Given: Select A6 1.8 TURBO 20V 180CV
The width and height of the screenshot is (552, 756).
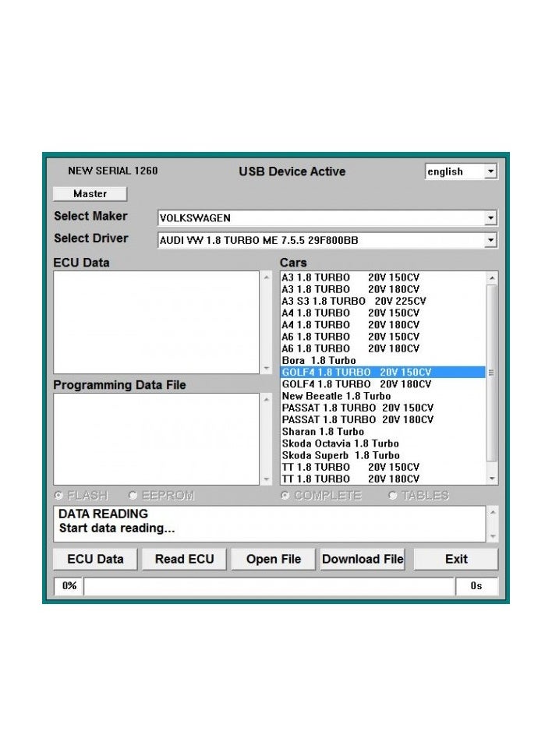Looking at the screenshot, I should (383, 348).
